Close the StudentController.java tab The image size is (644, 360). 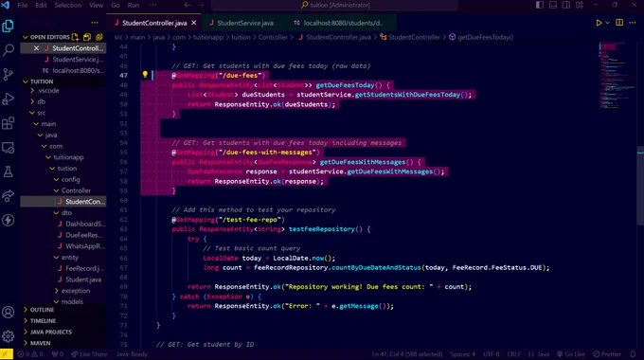[194, 23]
